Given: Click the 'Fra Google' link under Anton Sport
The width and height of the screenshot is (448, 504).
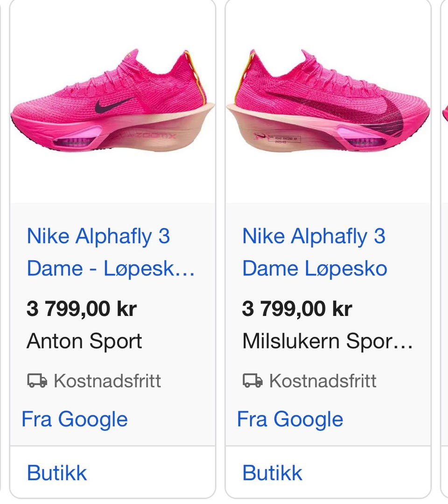Looking at the screenshot, I should (75, 420).
